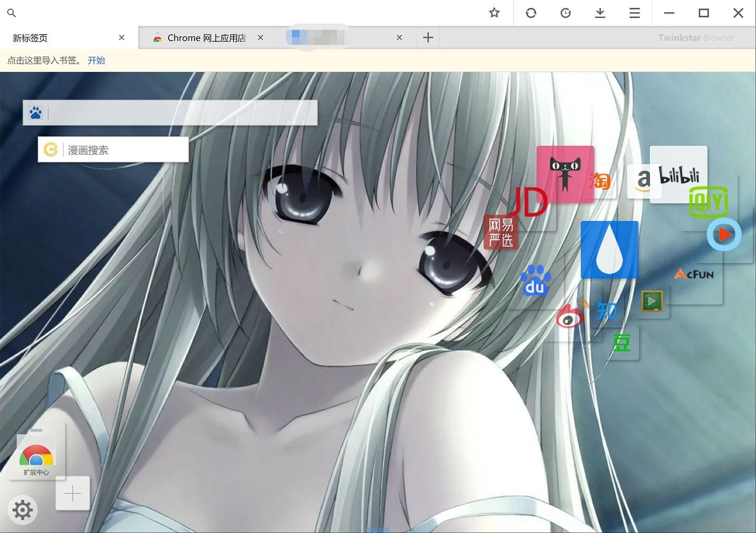Click the yellow comic search engine icon
The height and width of the screenshot is (533, 756).
point(51,150)
